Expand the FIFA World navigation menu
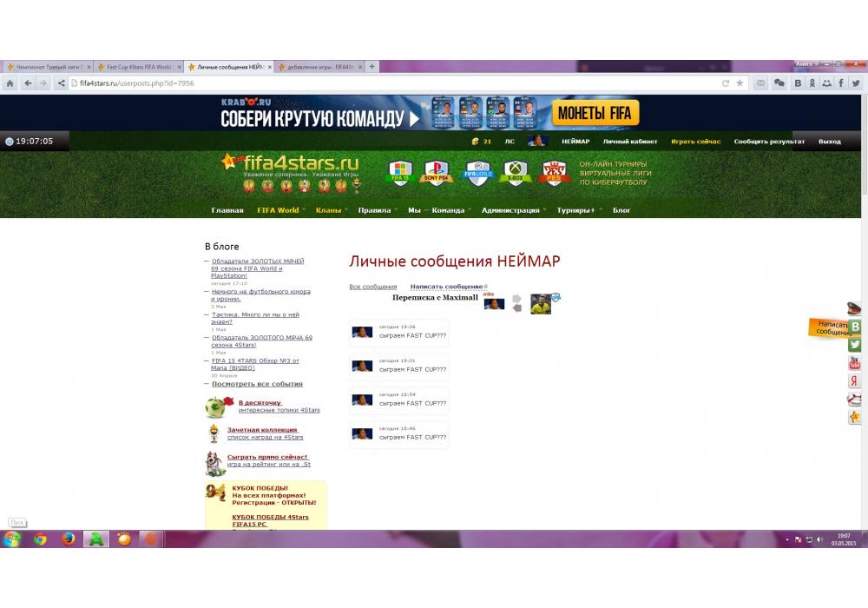Viewport: 868px width, 608px height. (x=278, y=210)
